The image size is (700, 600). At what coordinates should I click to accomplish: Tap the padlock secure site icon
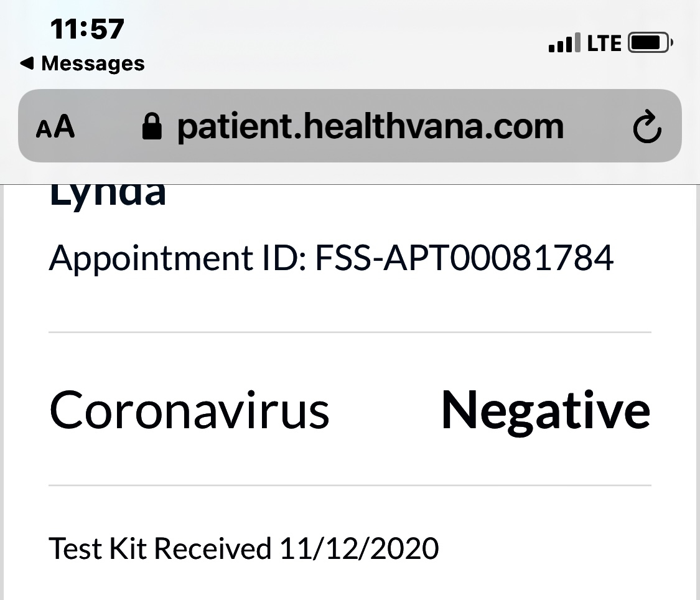[x=152, y=126]
